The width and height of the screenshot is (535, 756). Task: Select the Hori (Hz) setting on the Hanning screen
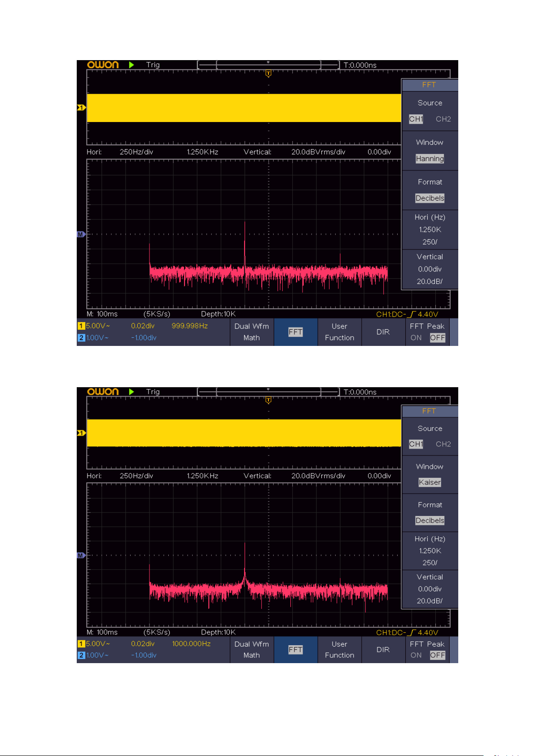click(x=430, y=230)
